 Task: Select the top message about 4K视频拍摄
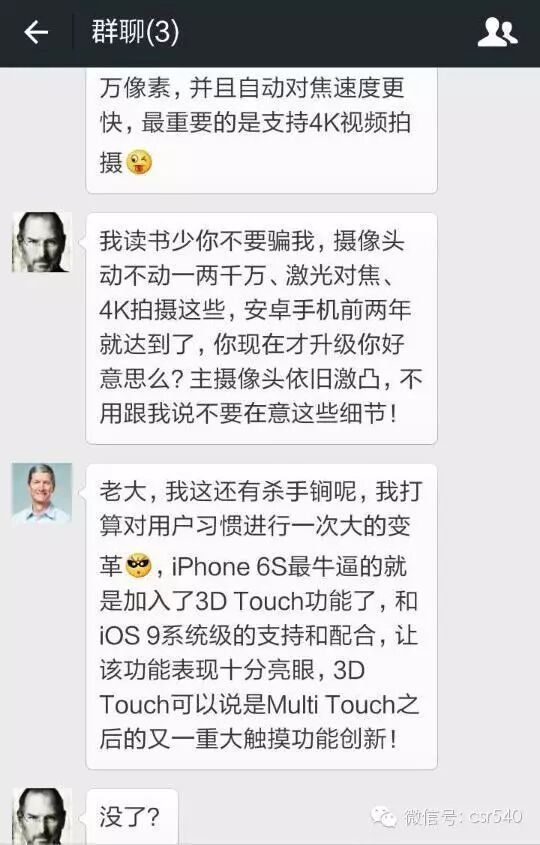click(261, 130)
